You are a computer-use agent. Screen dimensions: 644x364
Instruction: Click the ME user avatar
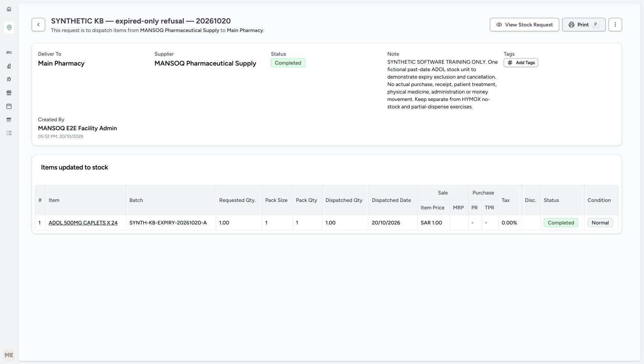point(9,355)
